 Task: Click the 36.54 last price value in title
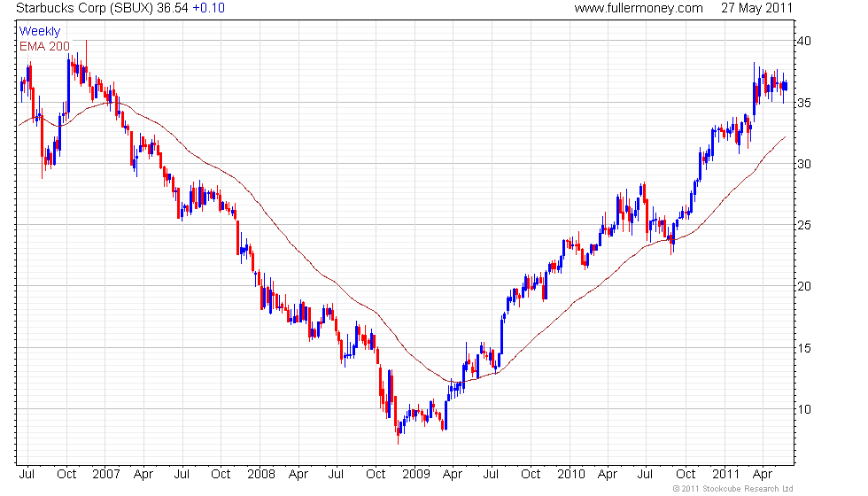[x=174, y=8]
